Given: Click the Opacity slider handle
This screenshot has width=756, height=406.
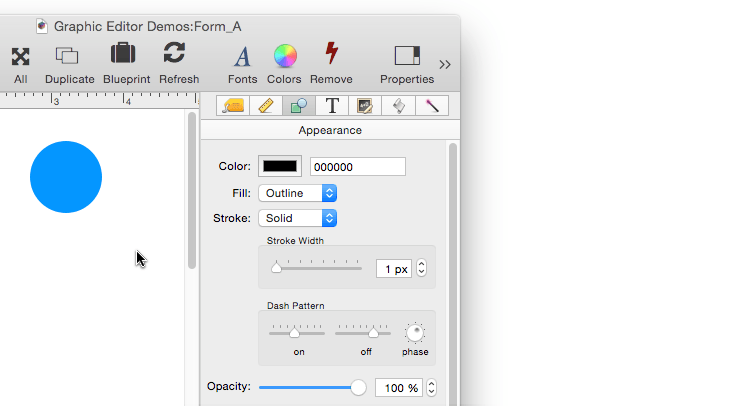Looking at the screenshot, I should 358,387.
